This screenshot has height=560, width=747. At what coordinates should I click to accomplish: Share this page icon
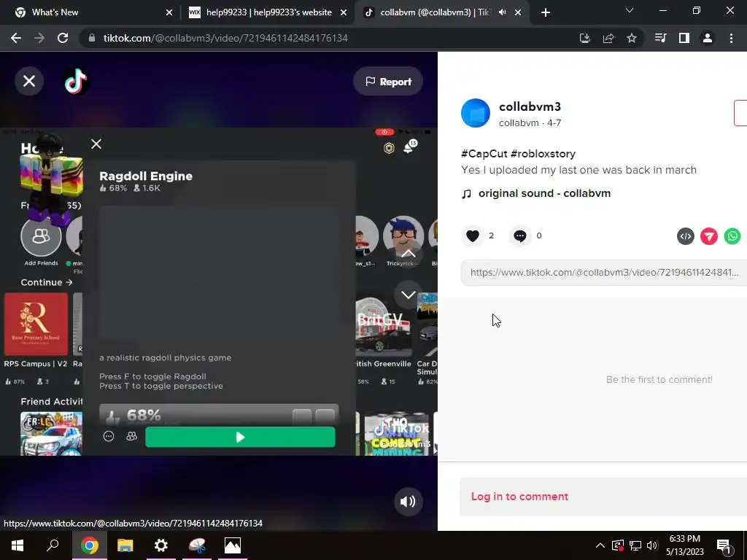click(x=608, y=38)
